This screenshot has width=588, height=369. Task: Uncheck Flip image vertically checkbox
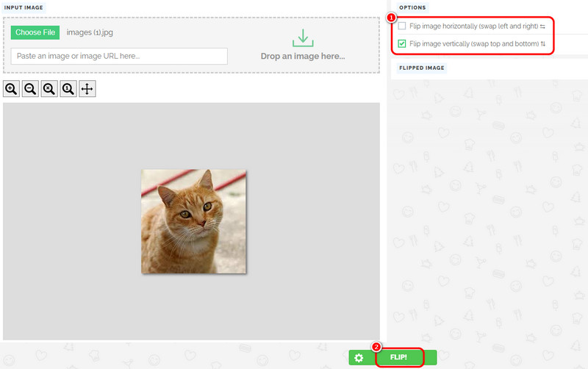(402, 44)
